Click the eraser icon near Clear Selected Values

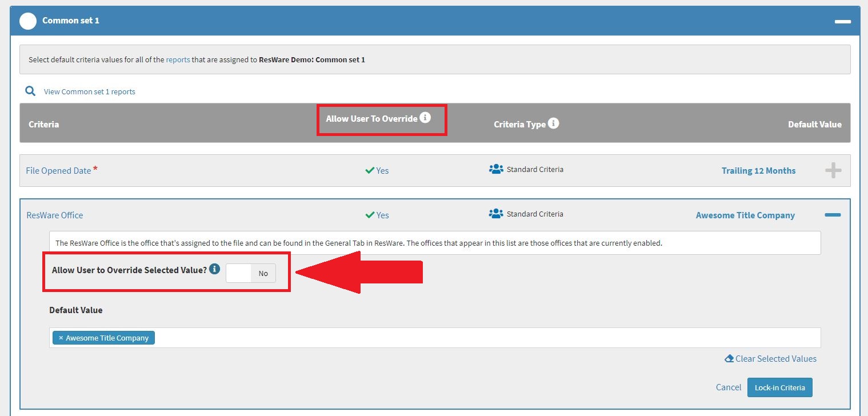(x=729, y=359)
